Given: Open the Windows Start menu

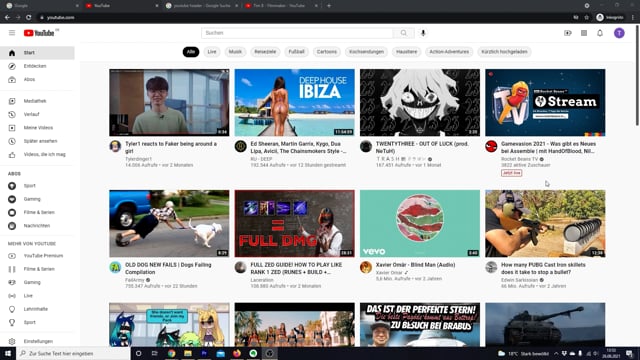Looking at the screenshot, I should (8, 353).
